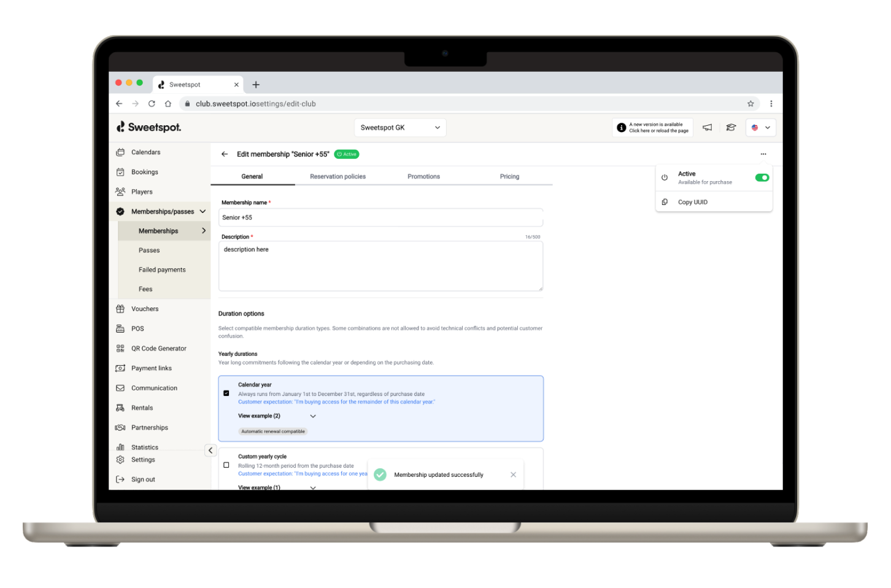Image resolution: width=891 pixels, height=588 pixels.
Task: Open a new browser tab
Action: 256,85
